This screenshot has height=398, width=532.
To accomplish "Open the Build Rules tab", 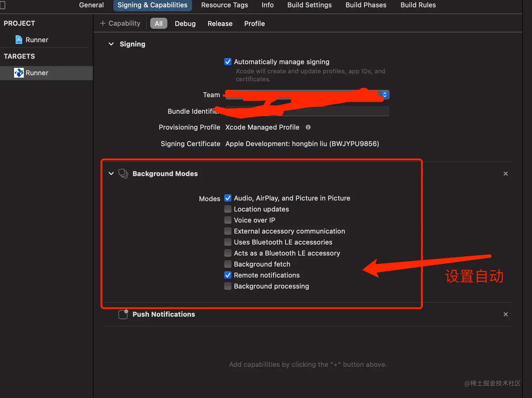I will pos(418,5).
